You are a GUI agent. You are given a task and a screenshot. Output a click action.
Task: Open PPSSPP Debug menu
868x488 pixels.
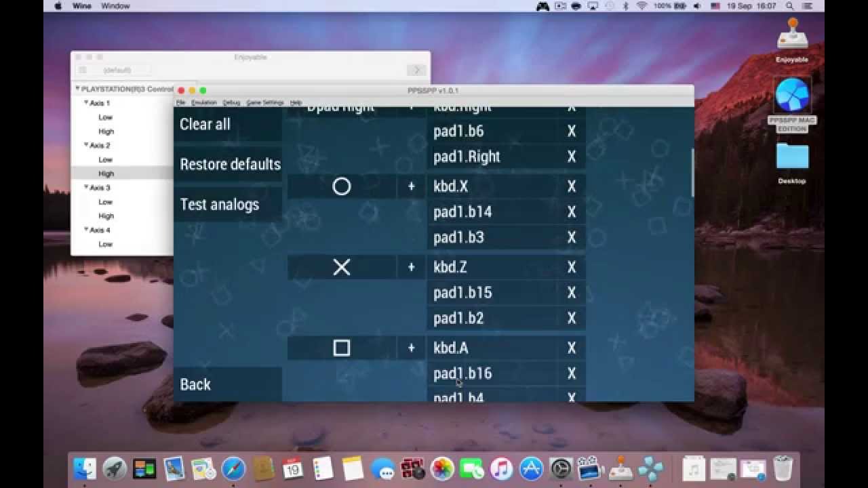coord(231,102)
